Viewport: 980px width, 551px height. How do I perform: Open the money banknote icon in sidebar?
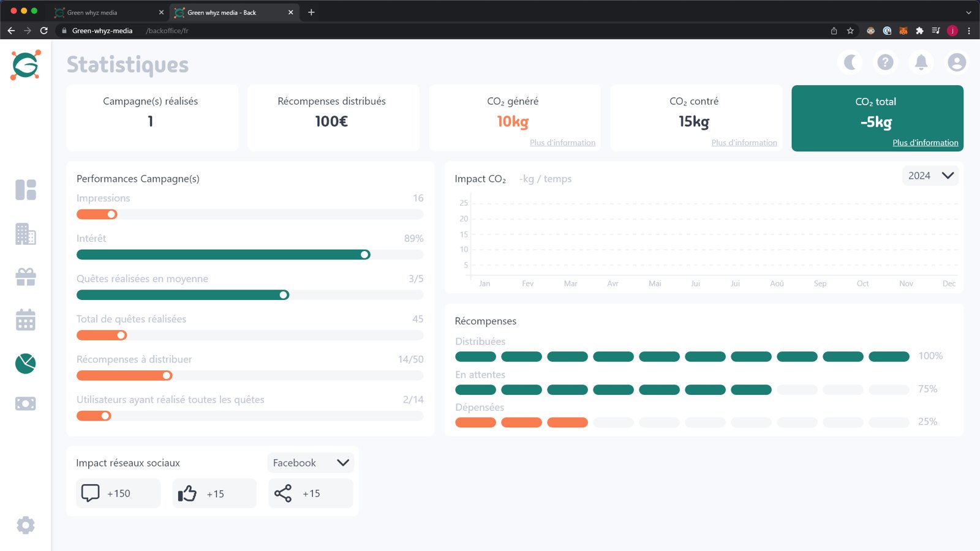[x=26, y=403]
